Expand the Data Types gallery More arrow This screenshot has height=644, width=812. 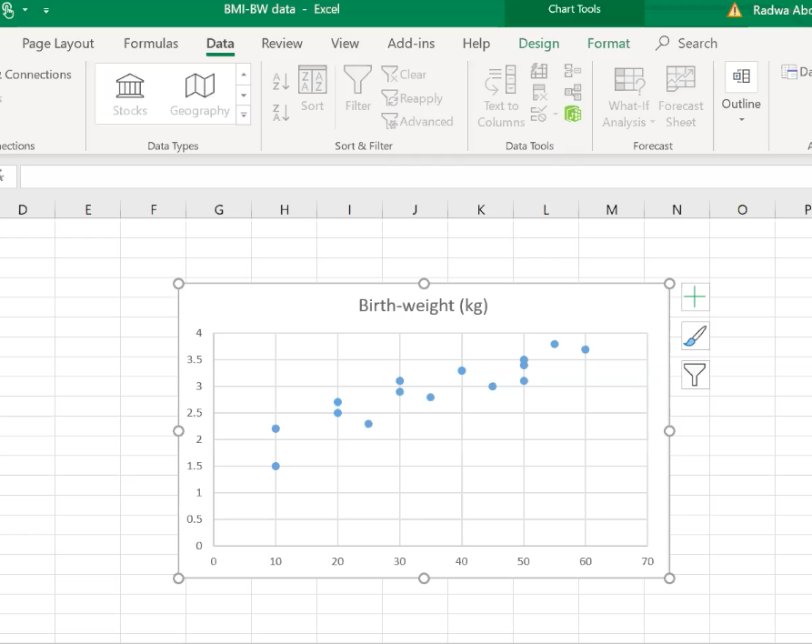point(244,115)
